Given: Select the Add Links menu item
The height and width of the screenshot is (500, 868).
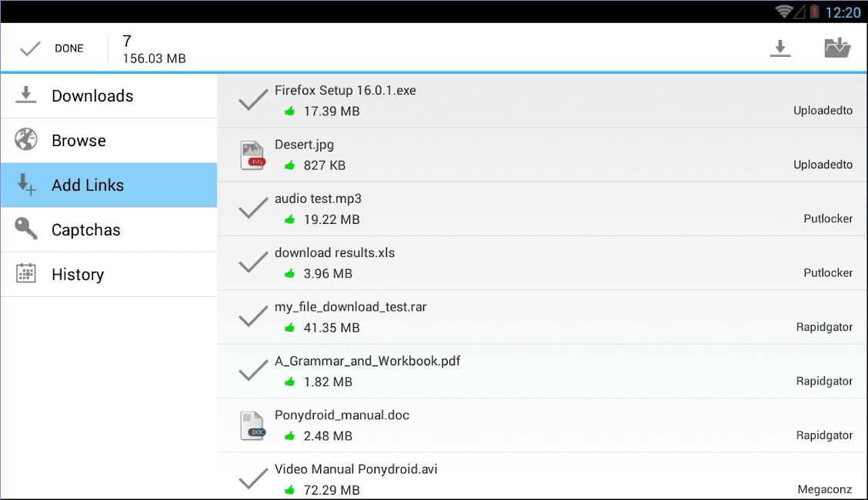Looking at the screenshot, I should point(109,185).
